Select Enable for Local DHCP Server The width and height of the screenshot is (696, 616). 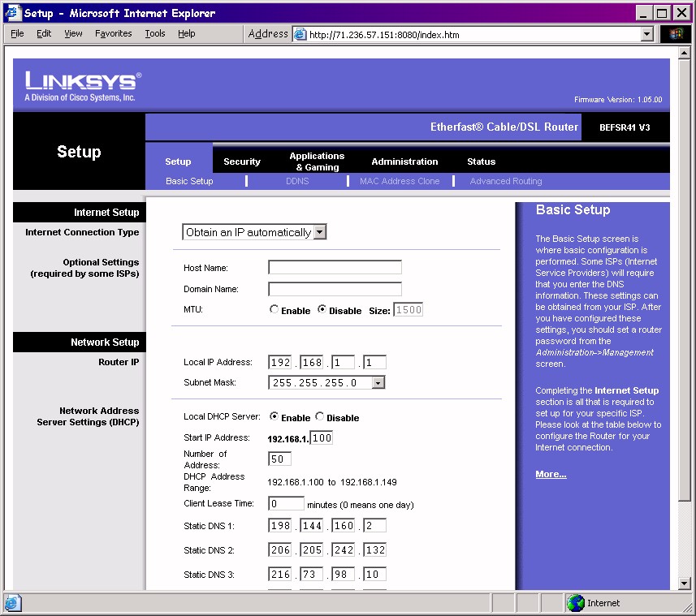(x=275, y=417)
